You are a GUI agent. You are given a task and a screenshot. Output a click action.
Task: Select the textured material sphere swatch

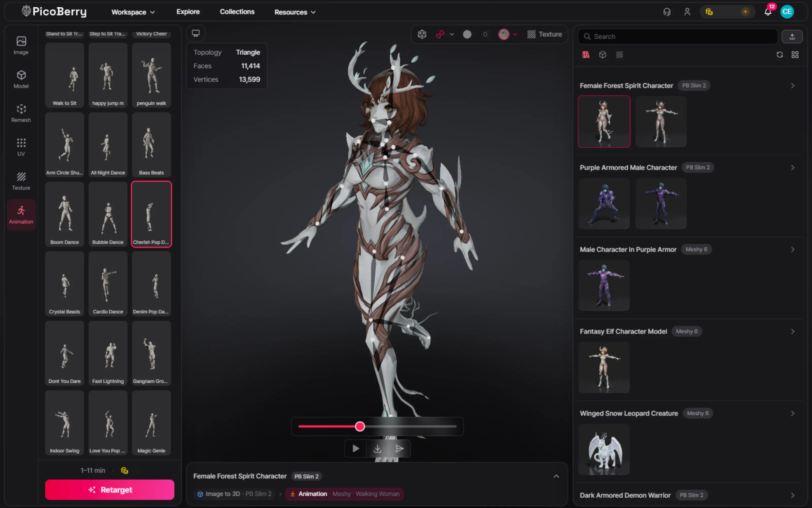pyautogui.click(x=504, y=34)
